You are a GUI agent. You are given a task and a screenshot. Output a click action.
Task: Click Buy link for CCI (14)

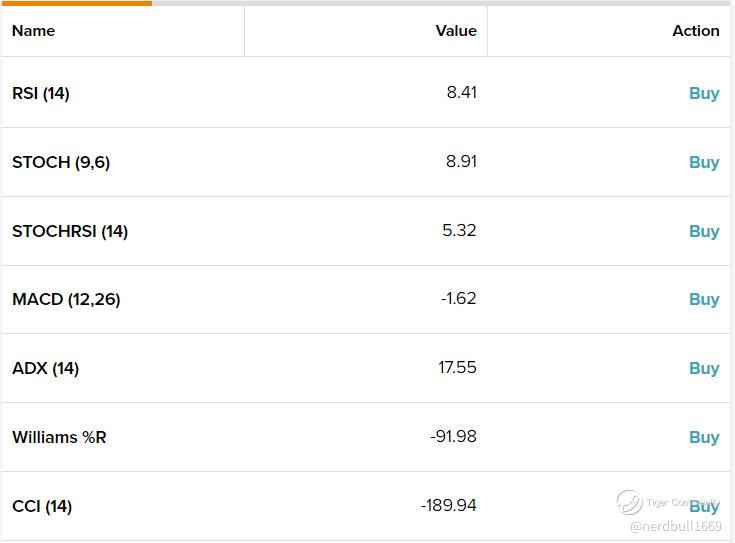pos(704,507)
